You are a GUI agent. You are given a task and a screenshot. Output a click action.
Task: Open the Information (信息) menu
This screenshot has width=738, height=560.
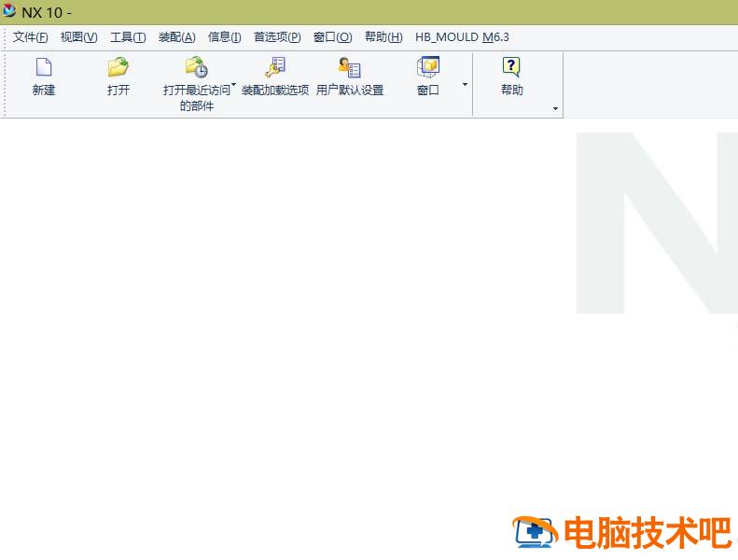tap(225, 36)
